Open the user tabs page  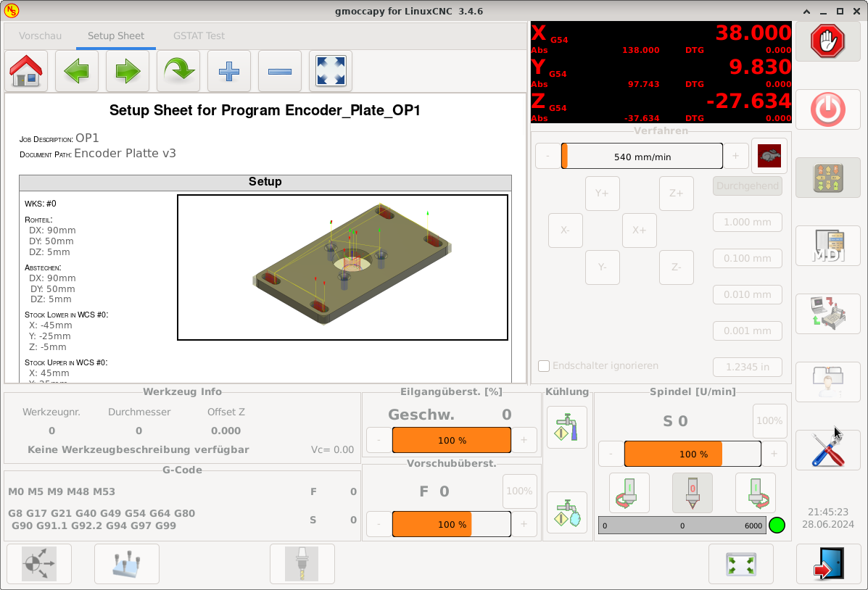tap(828, 382)
